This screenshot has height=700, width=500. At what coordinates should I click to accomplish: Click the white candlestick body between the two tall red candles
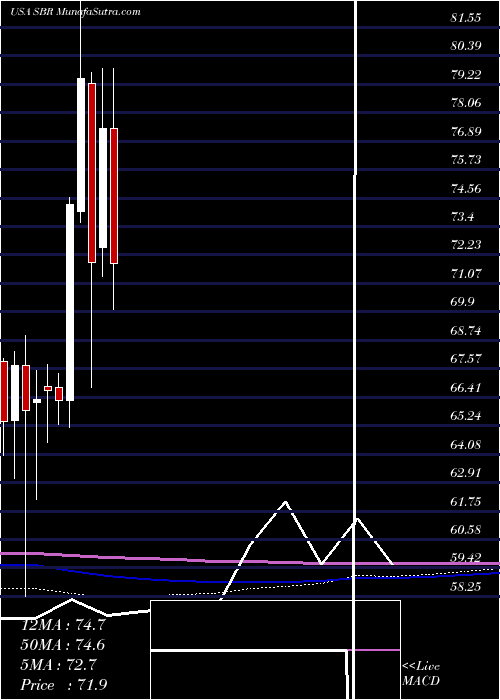point(103,188)
